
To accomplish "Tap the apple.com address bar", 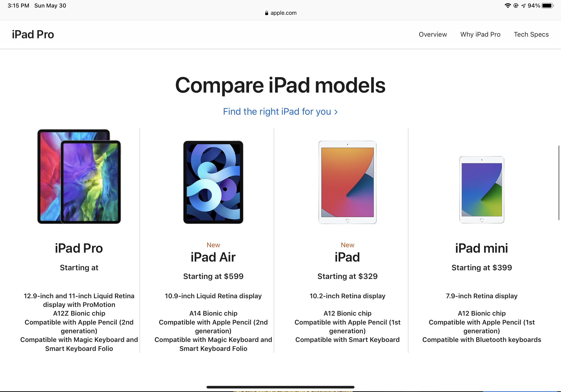I will (x=280, y=13).
